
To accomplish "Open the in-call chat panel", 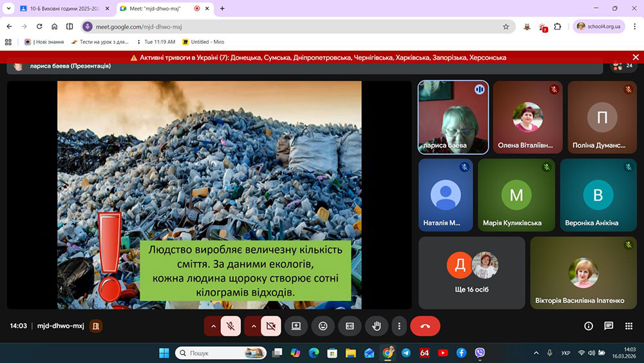I will tap(609, 326).
